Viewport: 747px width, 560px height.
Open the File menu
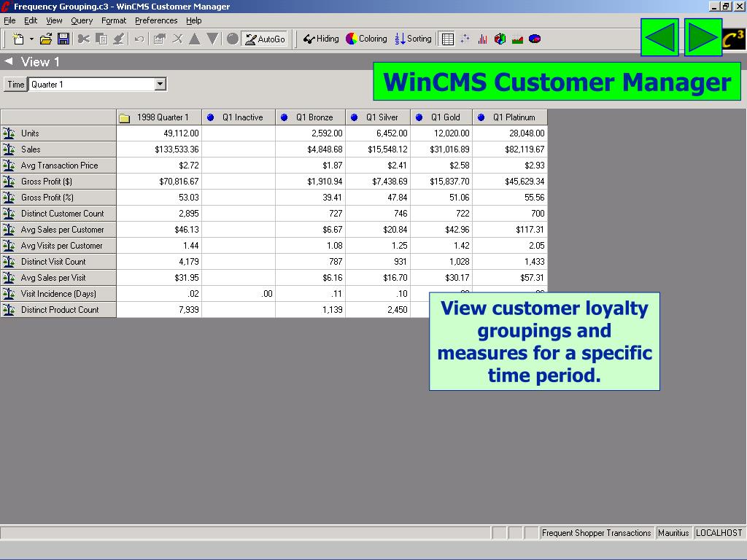pos(9,20)
